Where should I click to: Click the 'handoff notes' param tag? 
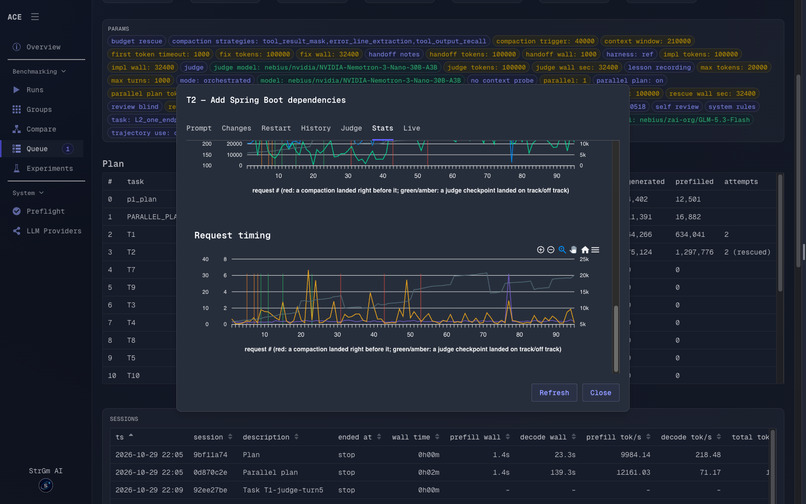394,54
